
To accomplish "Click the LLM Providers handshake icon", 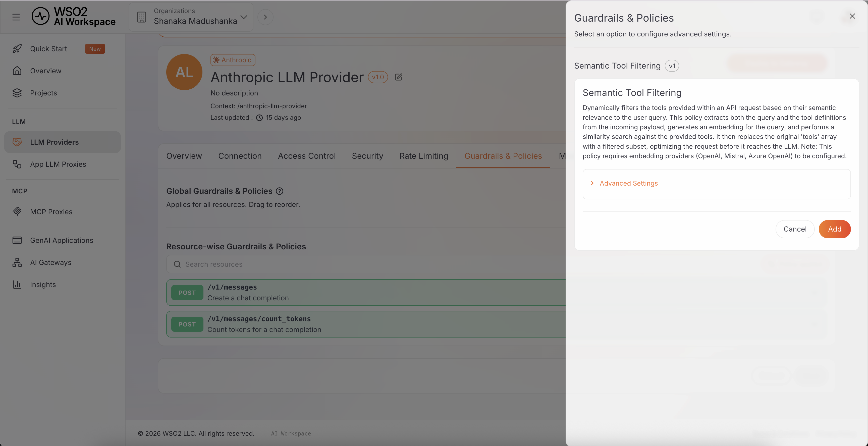I will pyautogui.click(x=17, y=142).
